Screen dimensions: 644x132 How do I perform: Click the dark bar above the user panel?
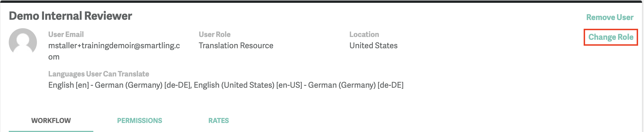click(x=321, y=1)
